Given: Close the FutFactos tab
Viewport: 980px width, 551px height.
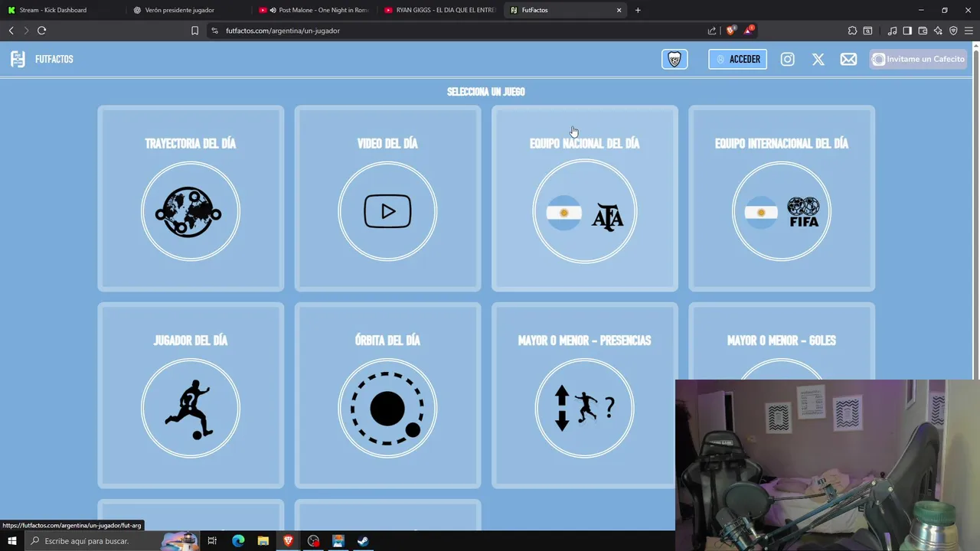Looking at the screenshot, I should tap(619, 10).
